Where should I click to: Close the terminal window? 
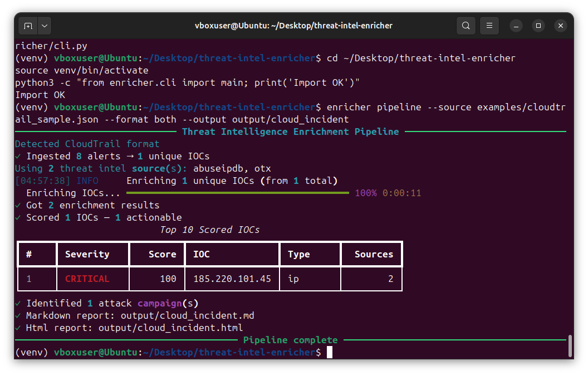pyautogui.click(x=561, y=26)
